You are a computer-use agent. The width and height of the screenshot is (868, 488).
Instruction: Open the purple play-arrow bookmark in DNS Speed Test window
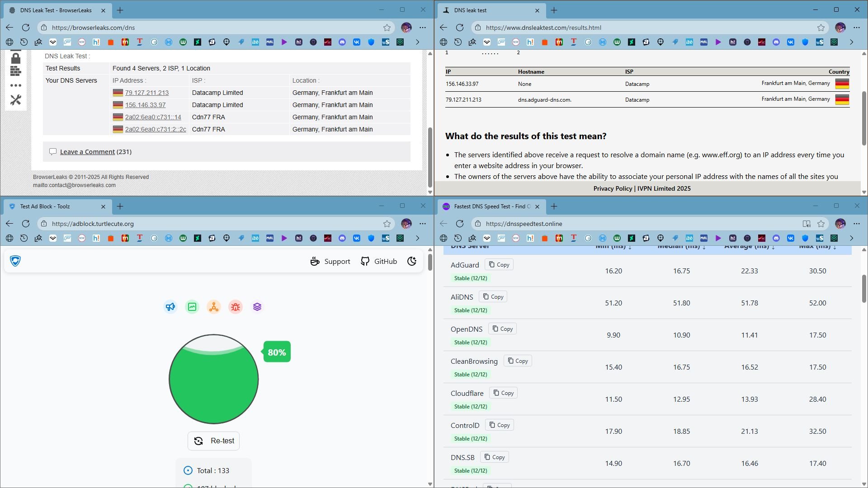718,238
